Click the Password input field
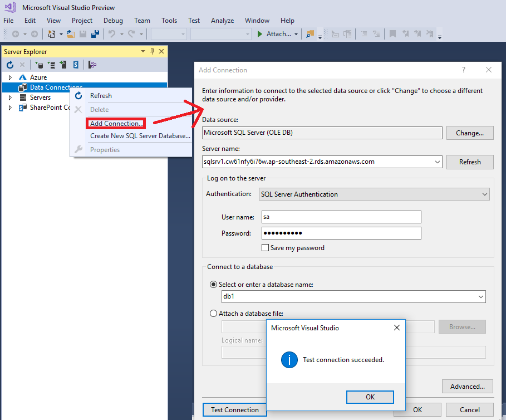The image size is (506, 420). coord(341,233)
